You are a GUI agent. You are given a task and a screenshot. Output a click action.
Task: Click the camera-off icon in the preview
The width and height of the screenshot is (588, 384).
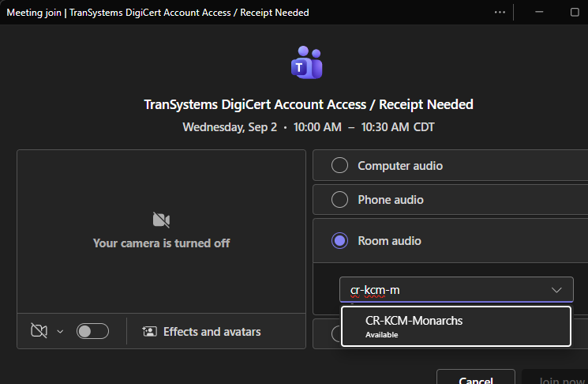(x=161, y=220)
